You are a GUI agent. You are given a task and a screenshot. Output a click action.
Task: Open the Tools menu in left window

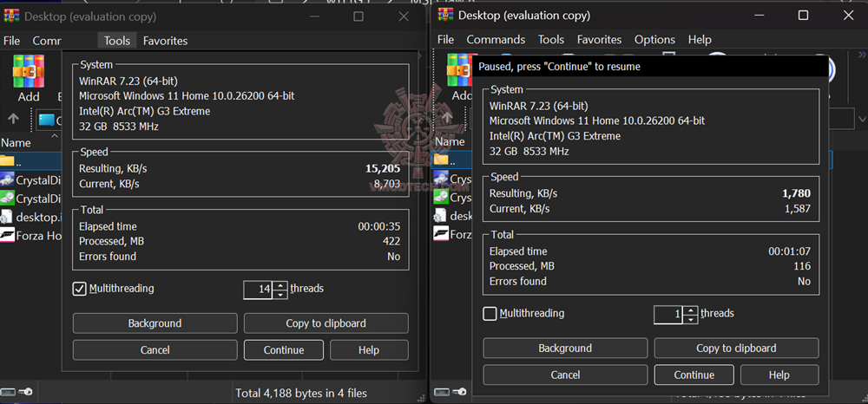(x=117, y=41)
